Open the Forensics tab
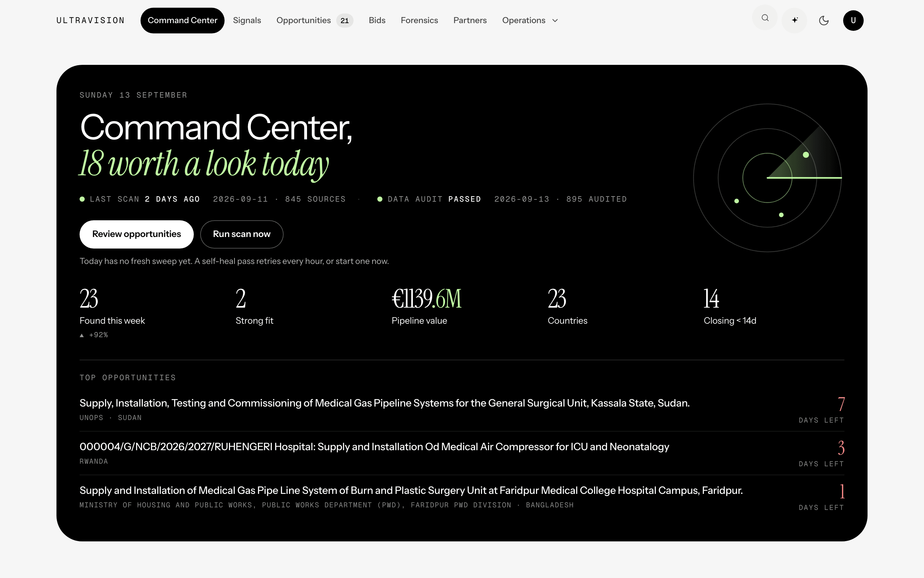Image resolution: width=924 pixels, height=578 pixels. pyautogui.click(x=419, y=20)
